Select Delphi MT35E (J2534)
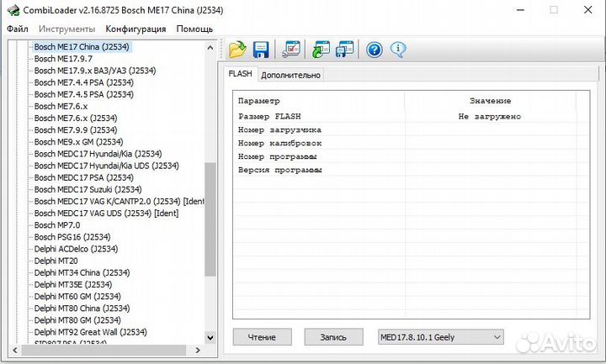 coord(73,285)
